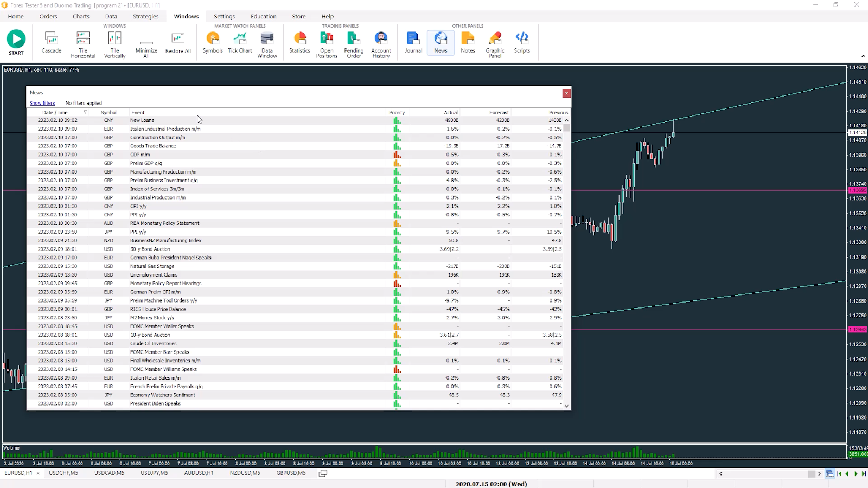The height and width of the screenshot is (488, 868).
Task: Open the Pending Order panel
Action: click(354, 43)
